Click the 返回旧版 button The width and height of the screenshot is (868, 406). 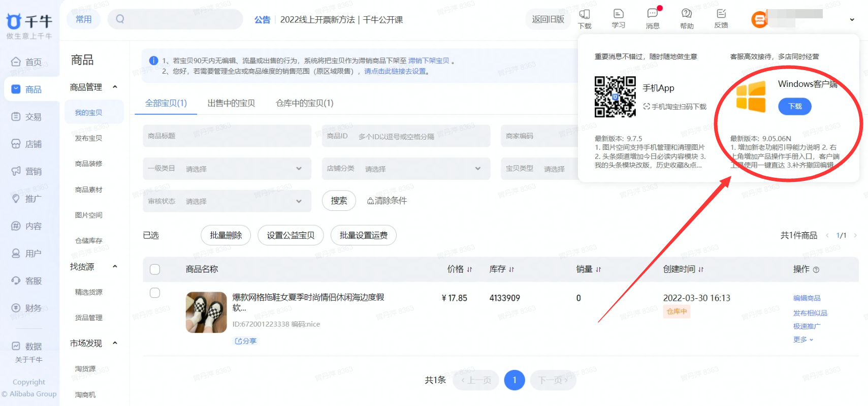tap(548, 19)
